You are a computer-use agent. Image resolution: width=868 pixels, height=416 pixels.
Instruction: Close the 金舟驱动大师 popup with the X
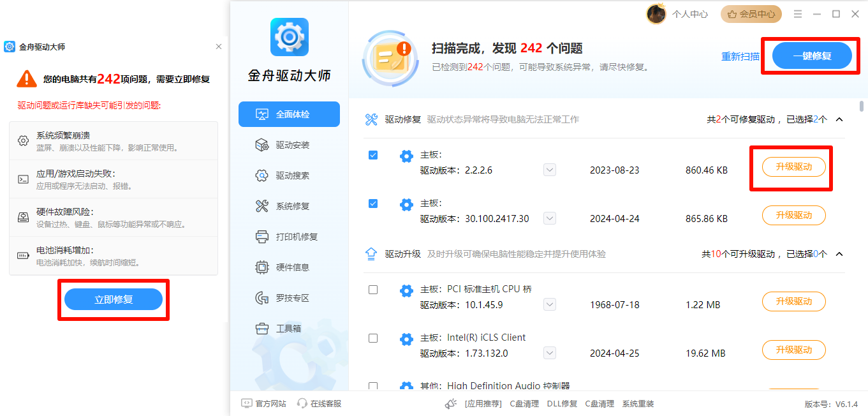(x=219, y=47)
